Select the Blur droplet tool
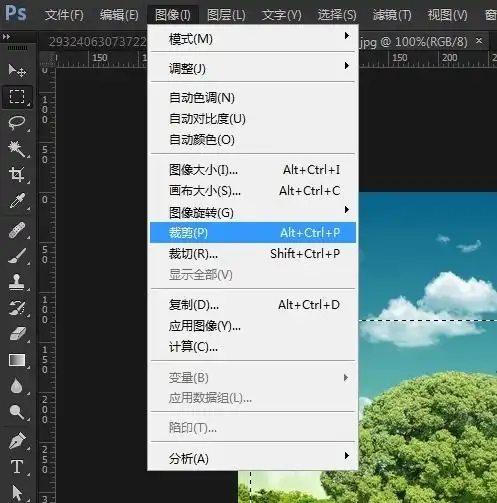The height and width of the screenshot is (503, 497). (x=17, y=386)
